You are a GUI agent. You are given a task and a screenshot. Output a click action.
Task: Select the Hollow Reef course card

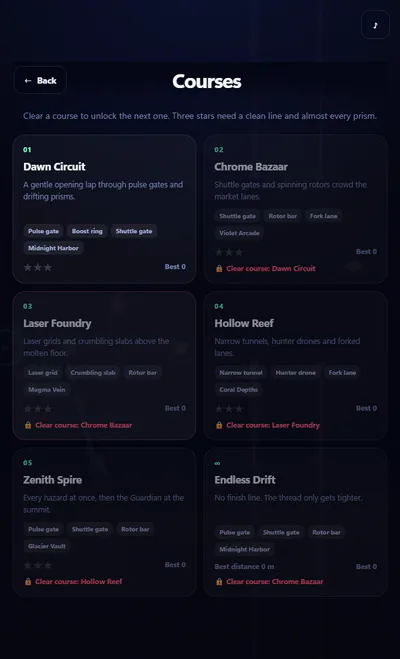point(295,366)
